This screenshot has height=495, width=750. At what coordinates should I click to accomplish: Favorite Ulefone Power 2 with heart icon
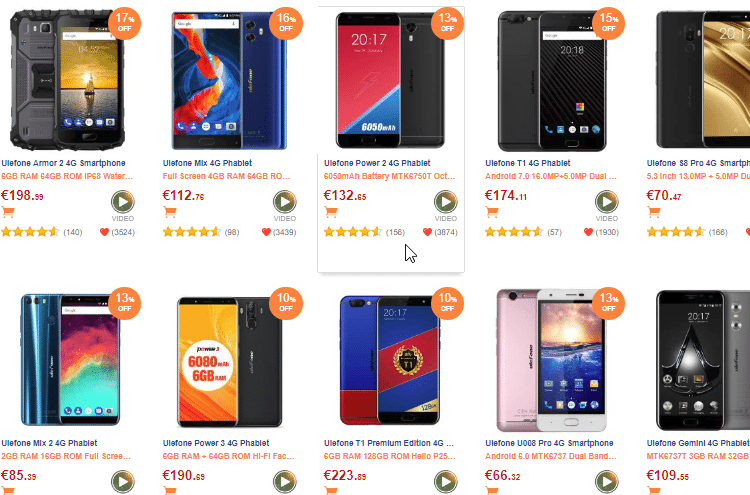point(428,232)
